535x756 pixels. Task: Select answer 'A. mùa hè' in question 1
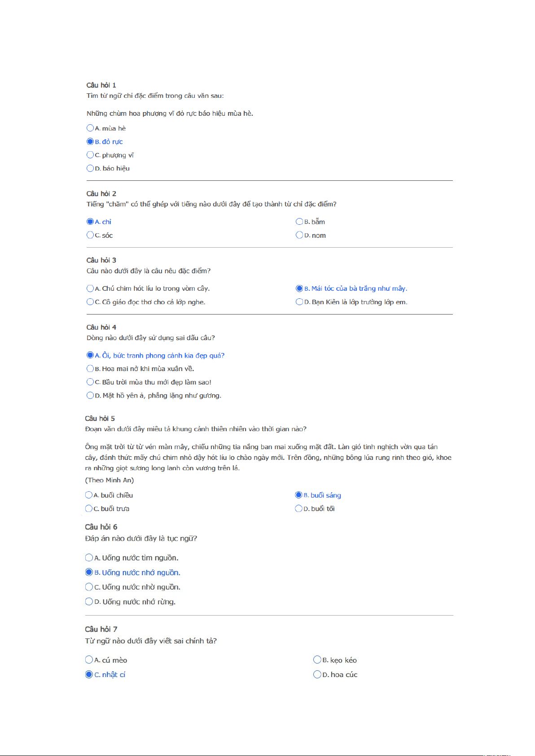pyautogui.click(x=90, y=128)
